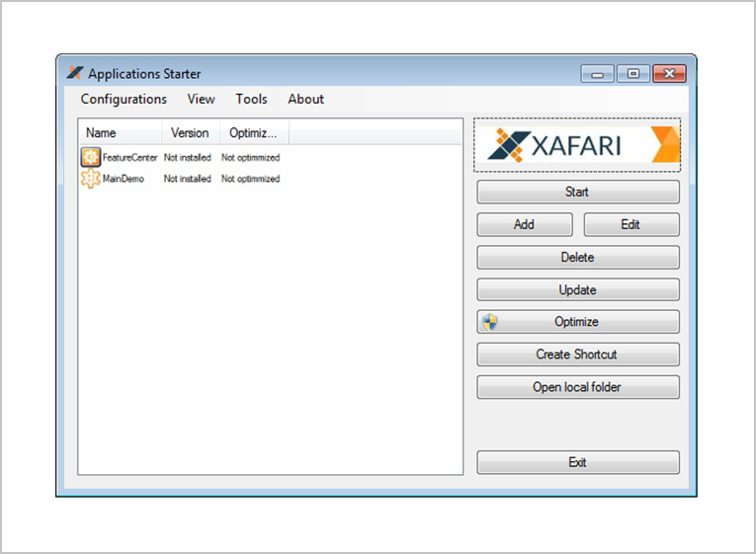
Task: Click the Edit button
Action: click(631, 224)
